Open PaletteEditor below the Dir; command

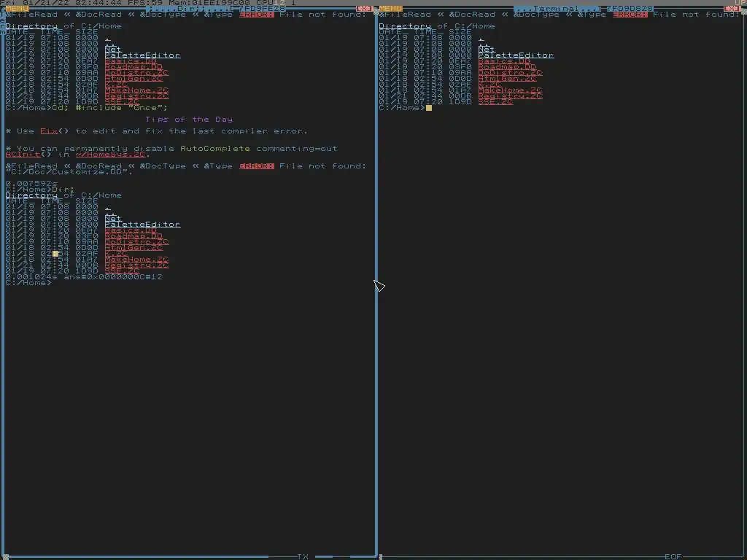142,225
